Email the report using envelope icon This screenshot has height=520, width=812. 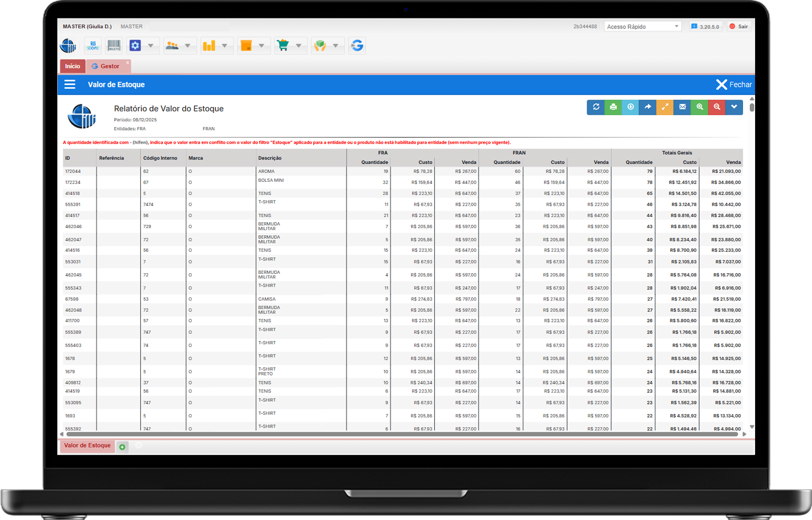click(682, 107)
